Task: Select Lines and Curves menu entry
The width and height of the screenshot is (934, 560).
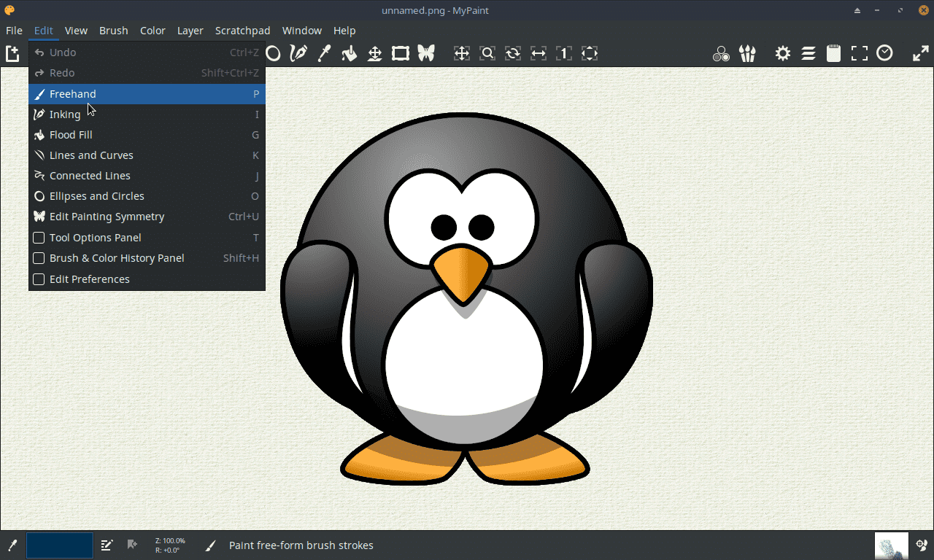Action: coord(91,155)
